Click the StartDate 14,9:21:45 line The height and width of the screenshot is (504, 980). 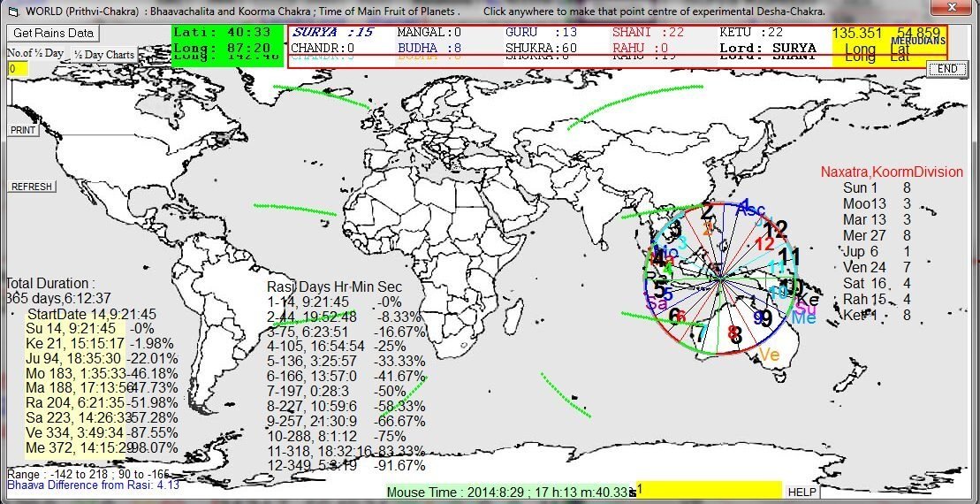point(92,315)
